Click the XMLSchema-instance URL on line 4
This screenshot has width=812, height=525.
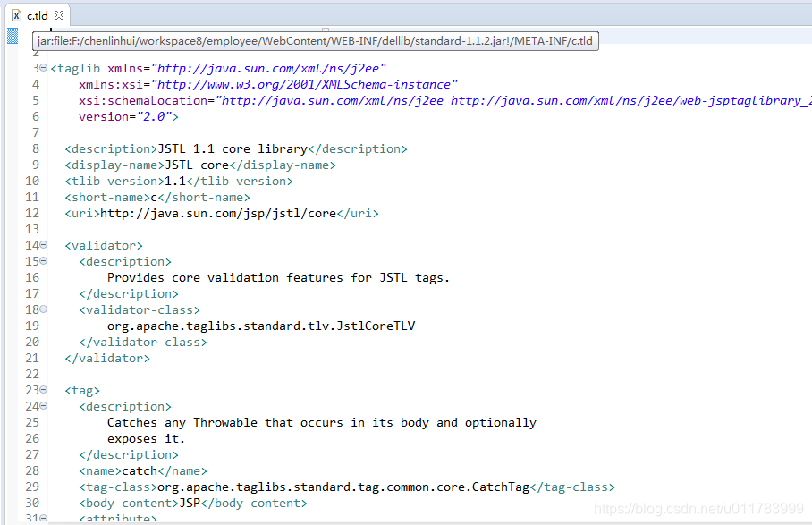point(304,84)
